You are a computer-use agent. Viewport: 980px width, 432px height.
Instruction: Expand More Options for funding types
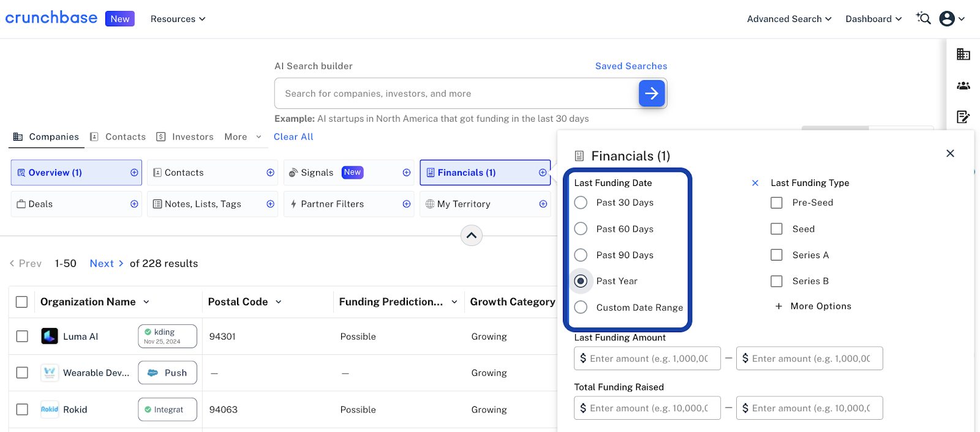click(813, 306)
